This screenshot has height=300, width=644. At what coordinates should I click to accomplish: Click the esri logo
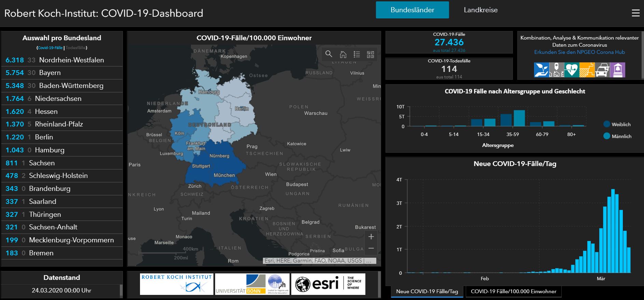pos(328,284)
